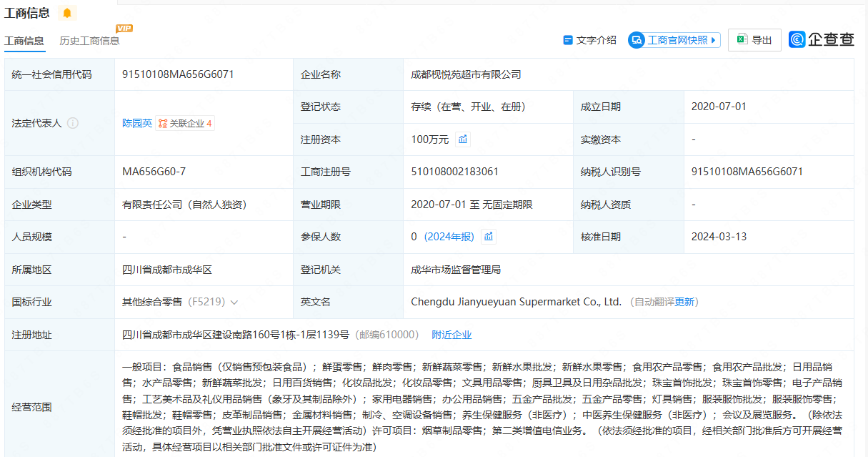Click the Excel icon in 导出 button

point(742,40)
